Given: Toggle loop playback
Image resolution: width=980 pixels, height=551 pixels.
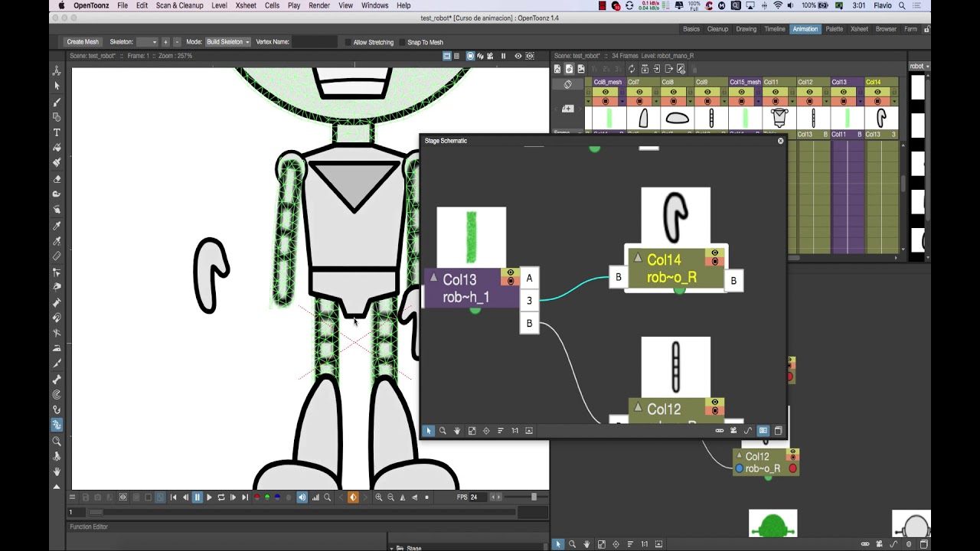Looking at the screenshot, I should 221,497.
